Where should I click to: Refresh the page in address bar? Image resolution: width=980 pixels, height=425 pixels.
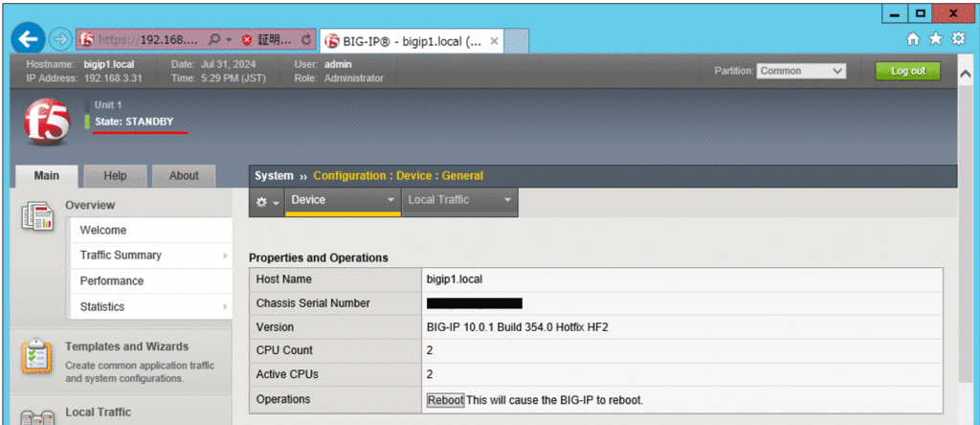tap(305, 39)
